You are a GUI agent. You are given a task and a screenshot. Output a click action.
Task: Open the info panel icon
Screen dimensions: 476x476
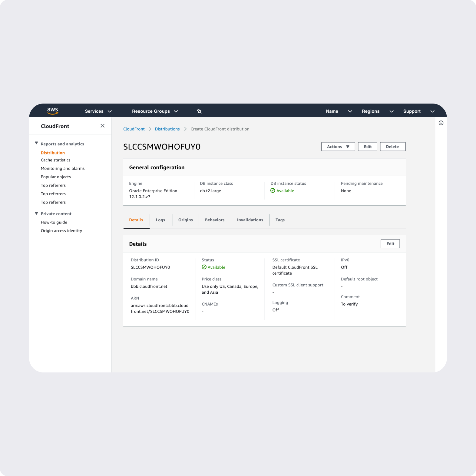441,123
